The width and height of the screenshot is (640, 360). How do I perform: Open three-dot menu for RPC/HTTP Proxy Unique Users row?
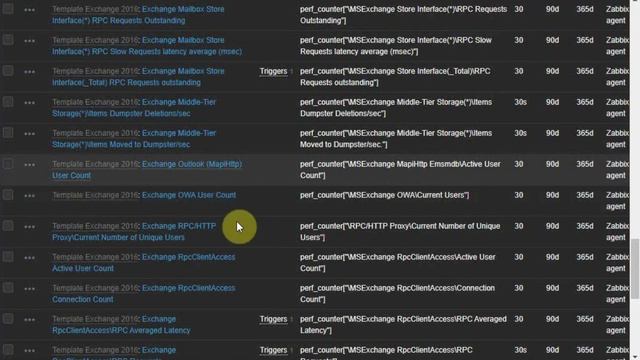[29, 227]
